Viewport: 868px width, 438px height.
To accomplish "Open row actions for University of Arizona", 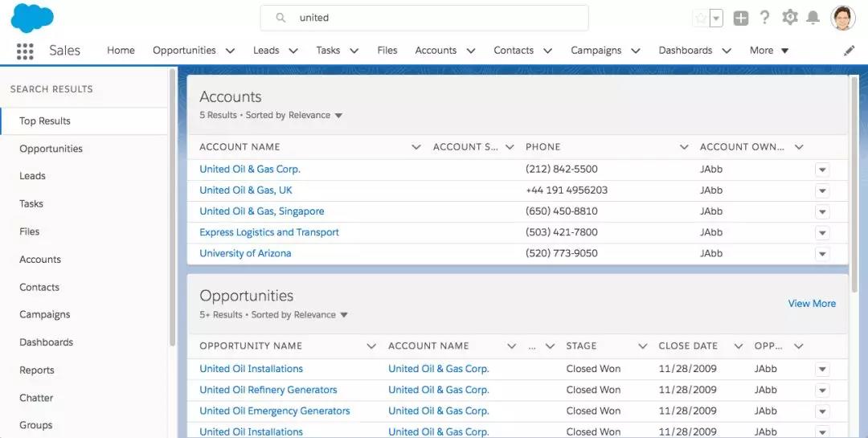I will point(821,254).
